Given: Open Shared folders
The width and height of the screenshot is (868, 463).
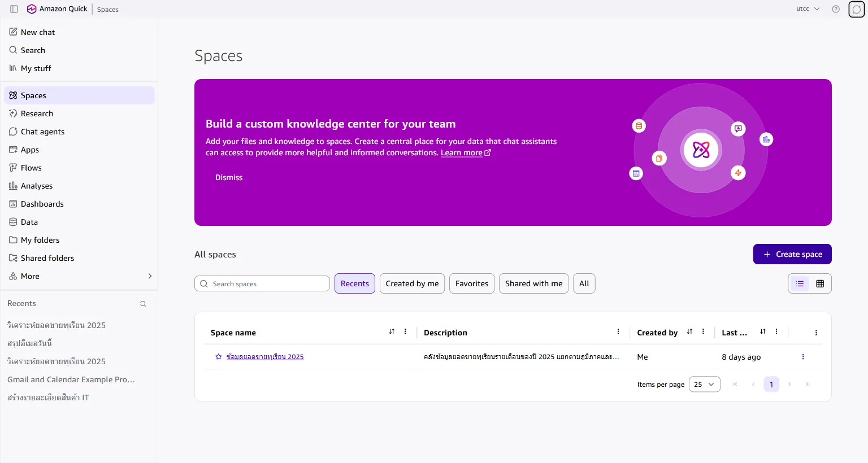Looking at the screenshot, I should pos(79,258).
